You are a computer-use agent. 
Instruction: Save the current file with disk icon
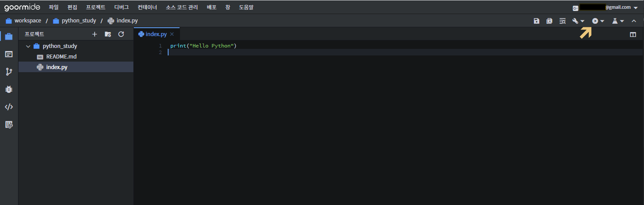point(536,21)
